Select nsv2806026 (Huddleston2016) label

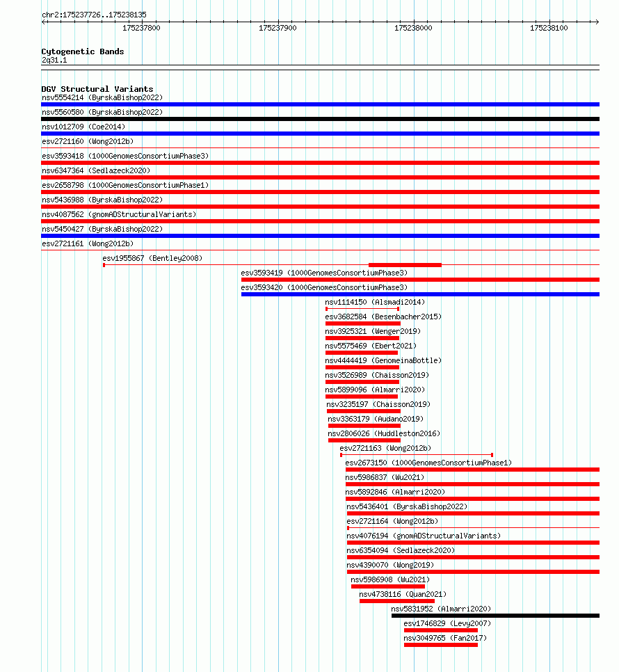click(x=384, y=433)
